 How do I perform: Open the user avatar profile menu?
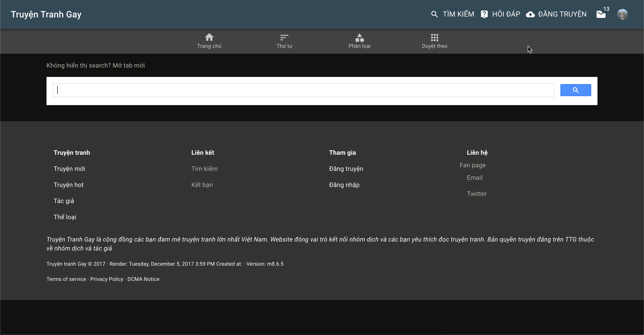622,14
